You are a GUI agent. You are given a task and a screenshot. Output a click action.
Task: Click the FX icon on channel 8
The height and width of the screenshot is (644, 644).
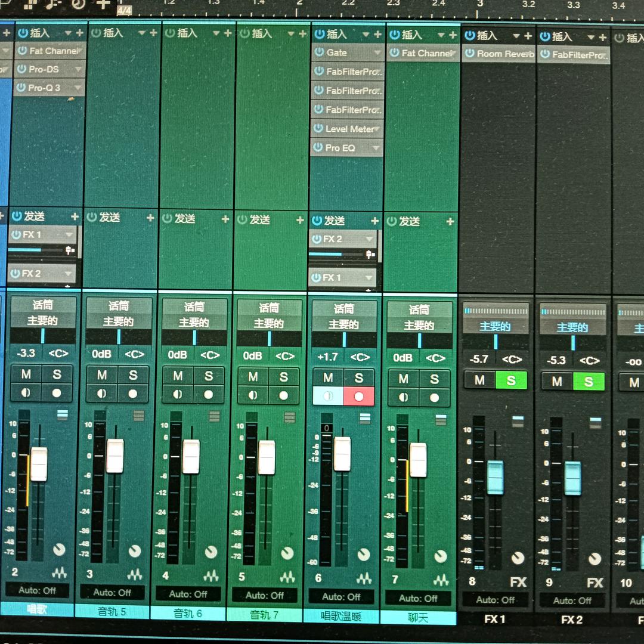point(518,582)
